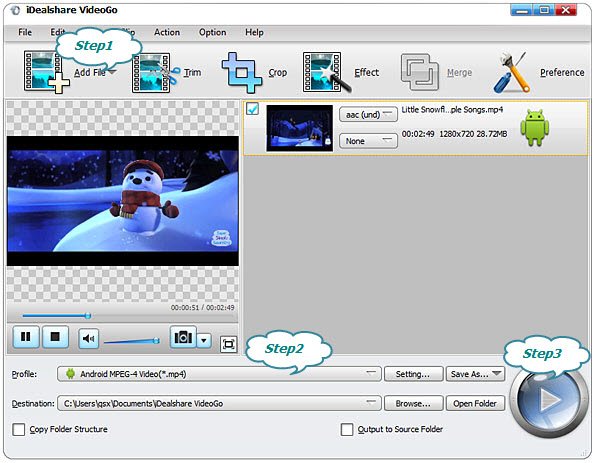Enable Copy Folder Structure option
This screenshot has height=463, width=600.
pyautogui.click(x=20, y=430)
